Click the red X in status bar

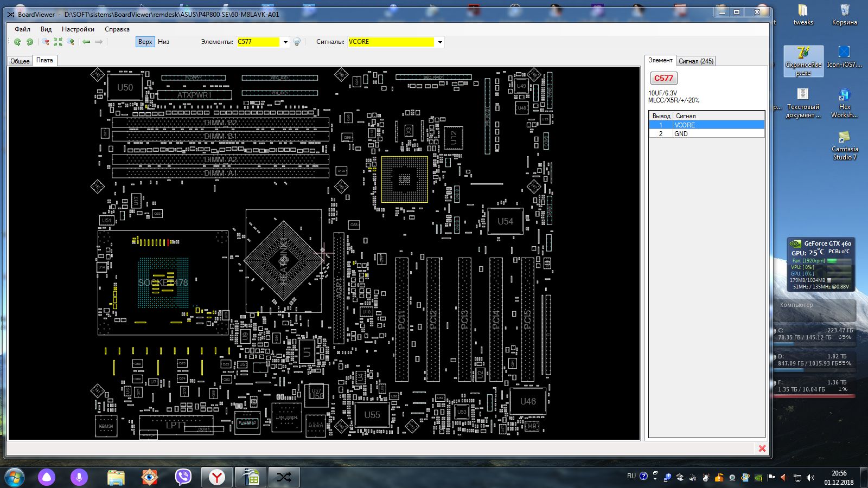pos(762,448)
